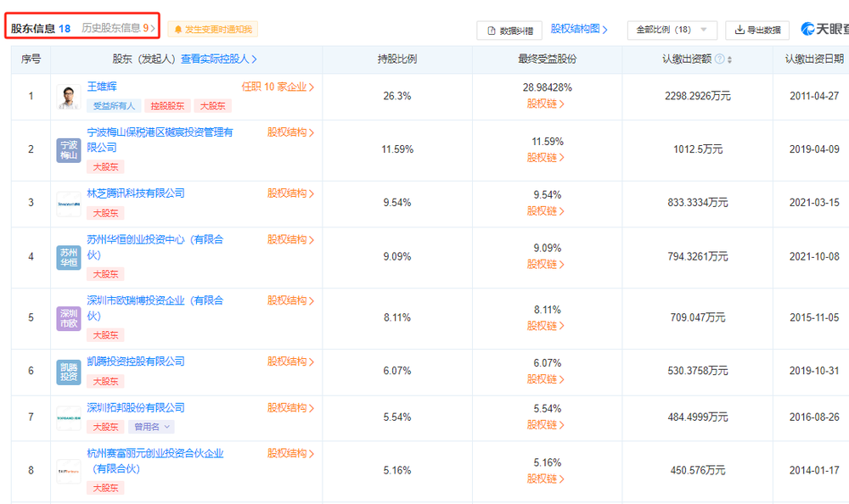Click the question mark icon beside 认缴出资额
Image resolution: width=849 pixels, height=504 pixels.
coord(720,59)
